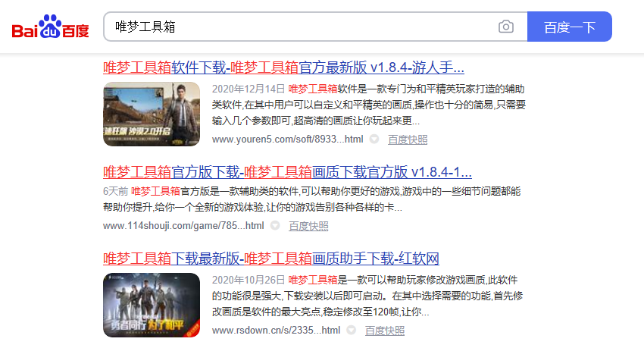Select the date text 2020年12月14日
The height and width of the screenshot is (348, 644).
(x=248, y=89)
